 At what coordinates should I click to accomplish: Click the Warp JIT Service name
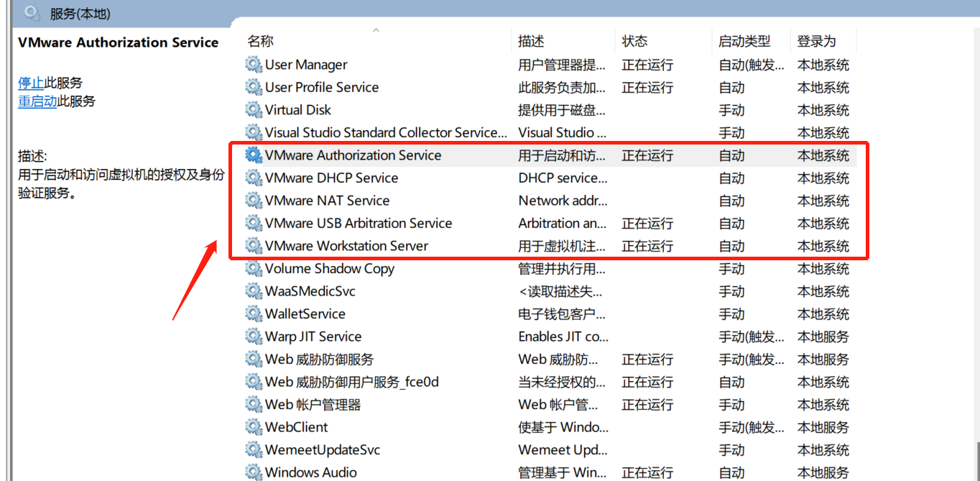point(313,336)
